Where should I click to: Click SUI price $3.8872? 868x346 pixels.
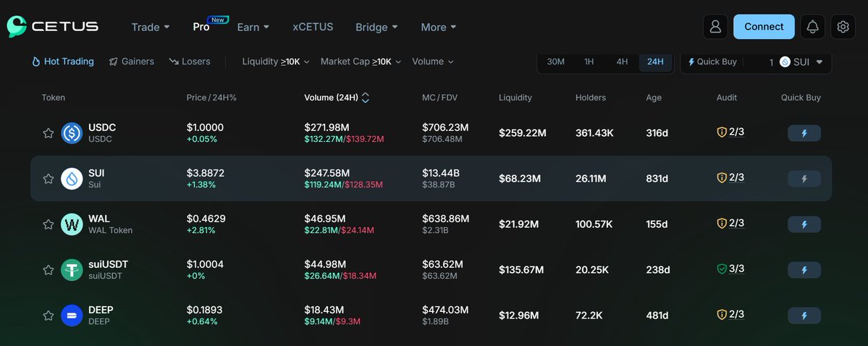[206, 173]
